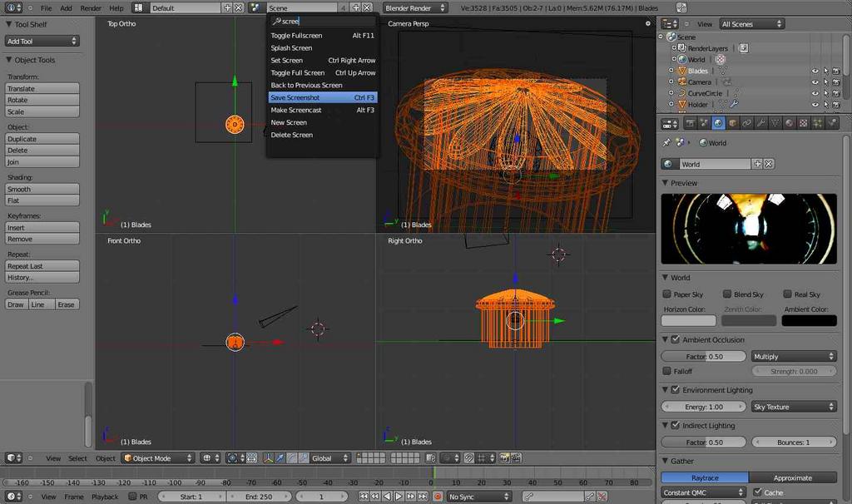This screenshot has width=852, height=504.
Task: Open the Texture checker tab icon
Action: pos(803,123)
